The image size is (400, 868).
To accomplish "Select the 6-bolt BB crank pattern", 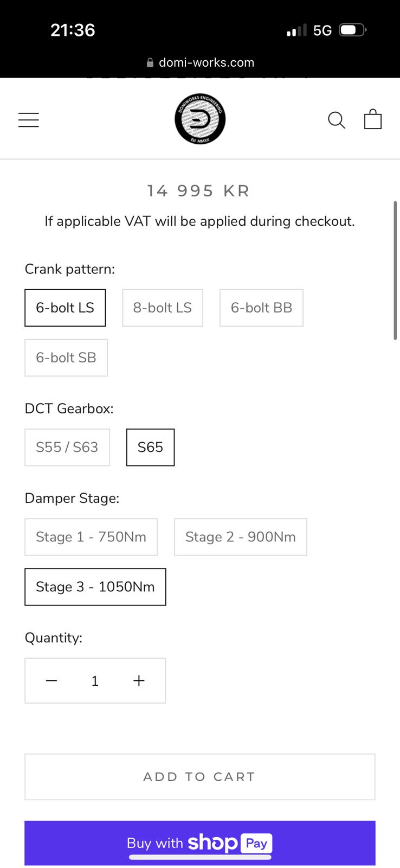I will (x=261, y=308).
